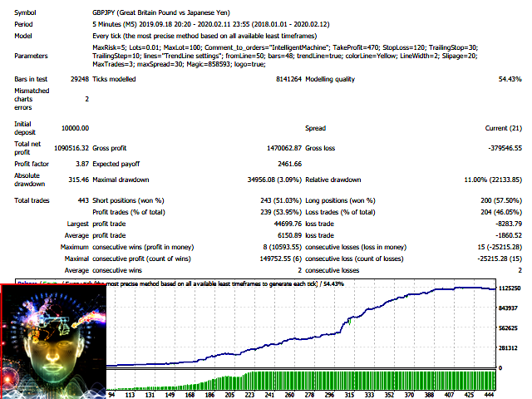Select consecutive losses value 15 (-25215.28)

click(x=500, y=247)
